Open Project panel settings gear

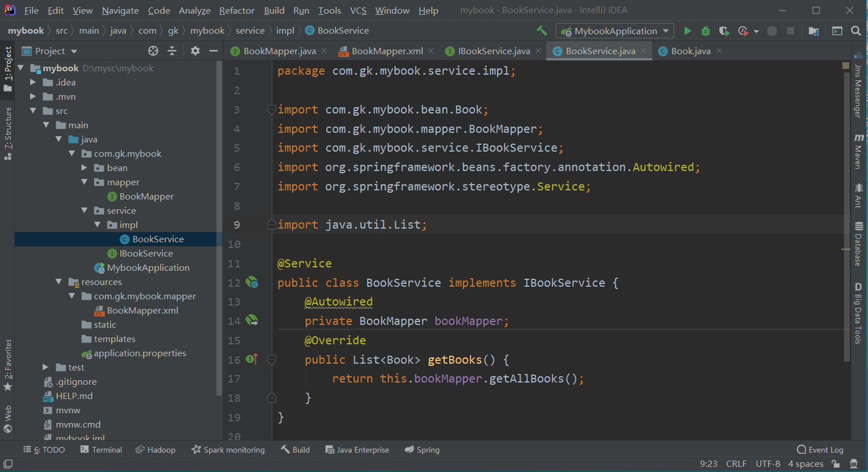(x=195, y=51)
